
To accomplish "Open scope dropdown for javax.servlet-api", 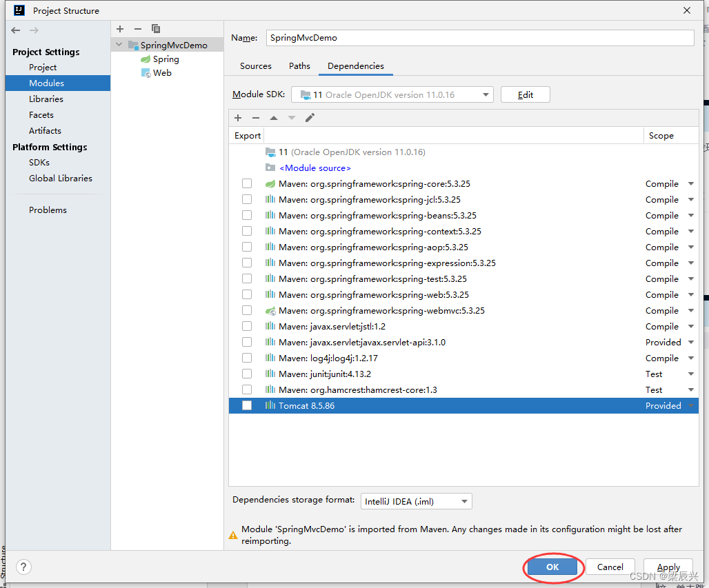I will (x=691, y=343).
